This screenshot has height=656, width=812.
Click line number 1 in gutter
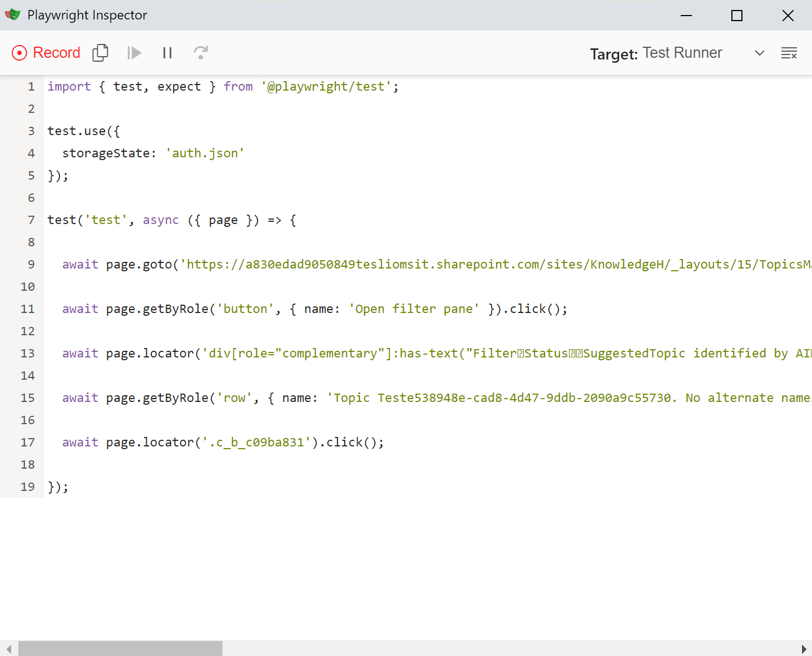tap(31, 86)
